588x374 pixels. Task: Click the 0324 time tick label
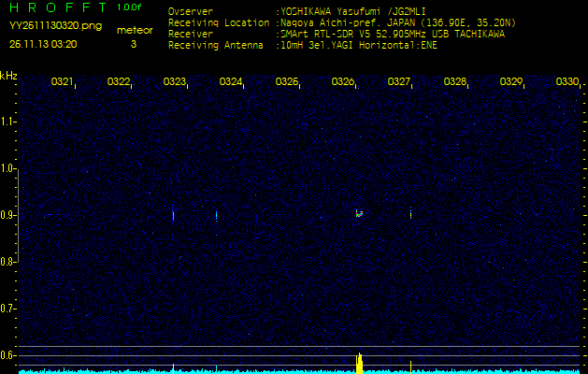[231, 82]
